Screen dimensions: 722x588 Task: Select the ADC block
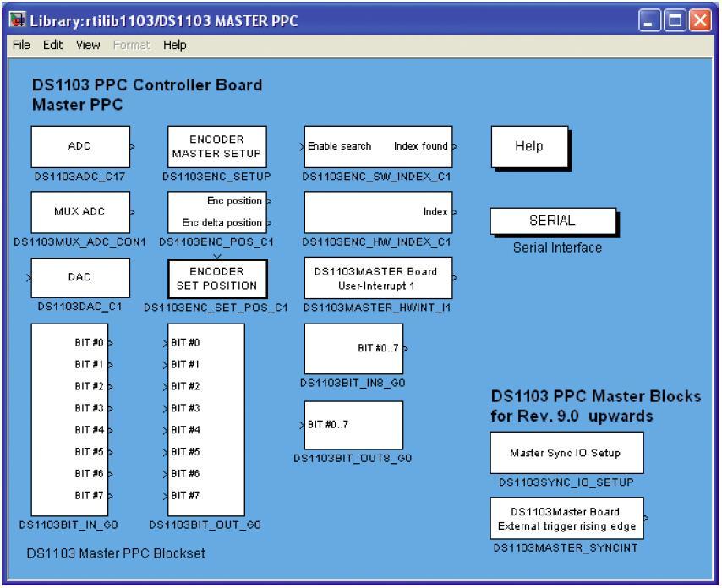pyautogui.click(x=80, y=147)
